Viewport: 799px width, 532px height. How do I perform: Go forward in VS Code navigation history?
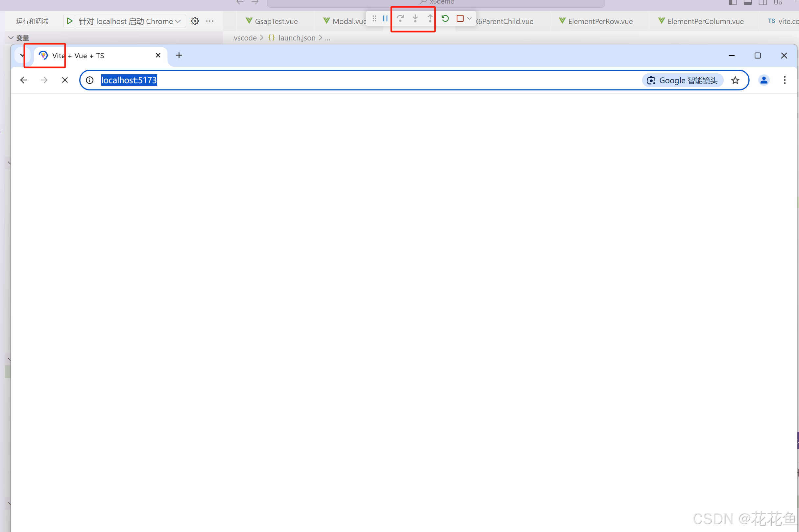tap(255, 2)
